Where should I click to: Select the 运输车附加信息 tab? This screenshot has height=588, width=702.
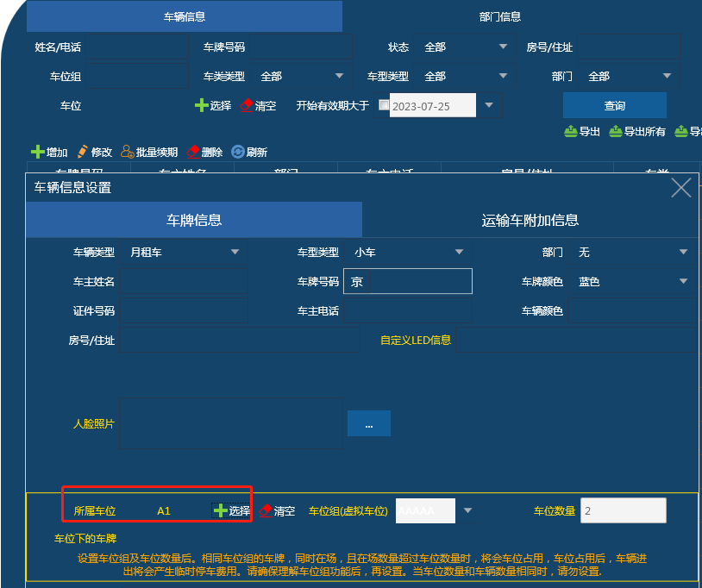click(x=530, y=220)
